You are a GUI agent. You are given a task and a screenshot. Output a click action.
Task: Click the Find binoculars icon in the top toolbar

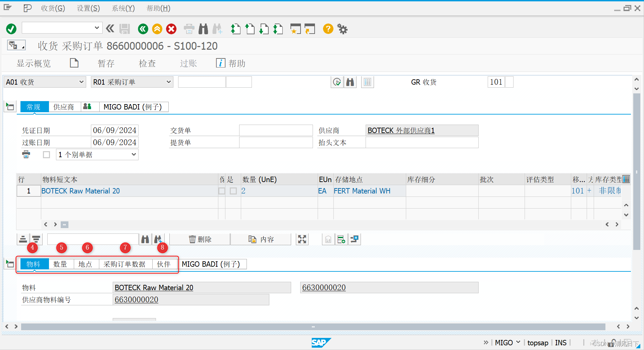(203, 29)
